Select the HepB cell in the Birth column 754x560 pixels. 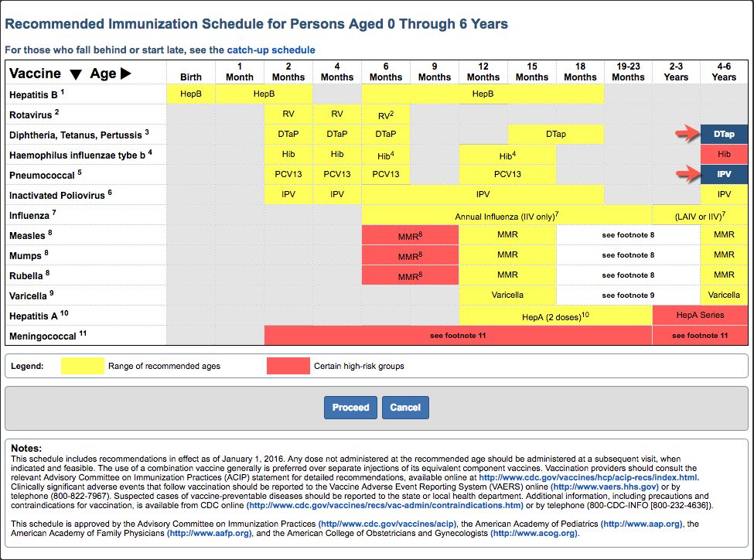(190, 94)
